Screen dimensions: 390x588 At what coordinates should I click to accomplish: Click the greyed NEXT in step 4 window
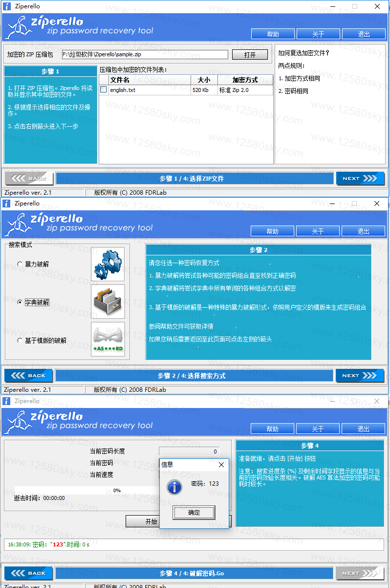pyautogui.click(x=360, y=573)
